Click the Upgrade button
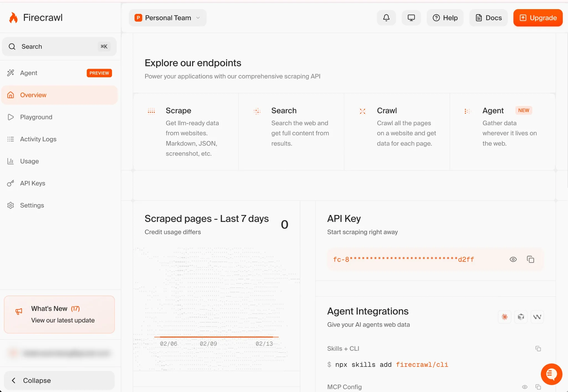 538,18
